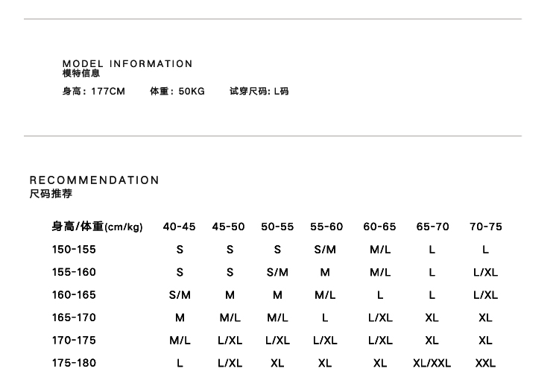The width and height of the screenshot is (559, 392).
Task: Click the 45-50 weight column header
Action: click(228, 227)
